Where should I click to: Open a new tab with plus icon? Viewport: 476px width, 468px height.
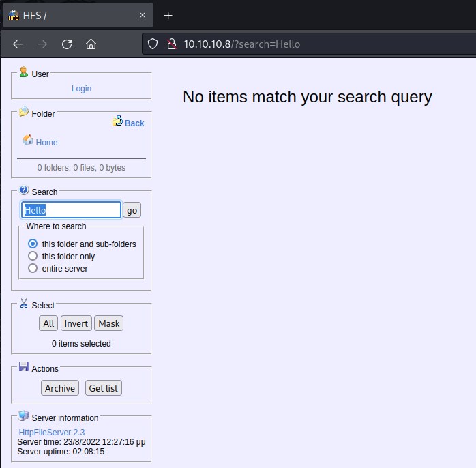pyautogui.click(x=168, y=15)
